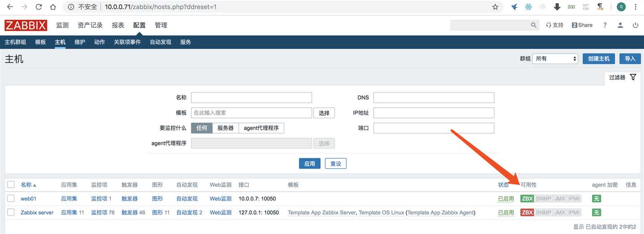The height and width of the screenshot is (234, 644).
Task: Open the Chrome three-dot menu
Action: click(635, 7)
